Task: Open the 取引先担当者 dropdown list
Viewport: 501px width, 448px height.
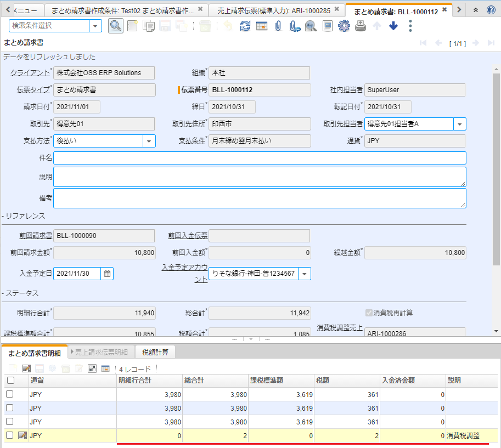Action: (460, 124)
